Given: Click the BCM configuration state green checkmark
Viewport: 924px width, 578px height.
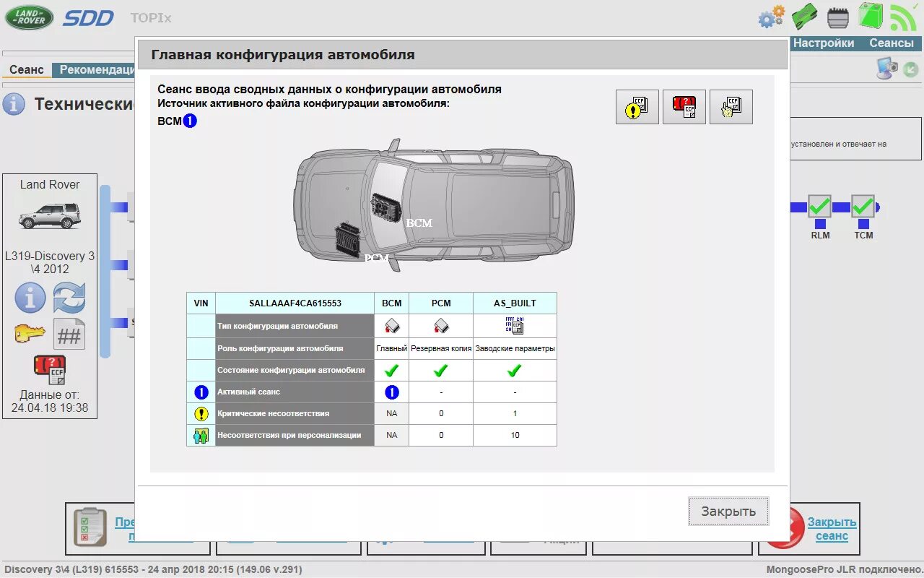Looking at the screenshot, I should (x=391, y=370).
